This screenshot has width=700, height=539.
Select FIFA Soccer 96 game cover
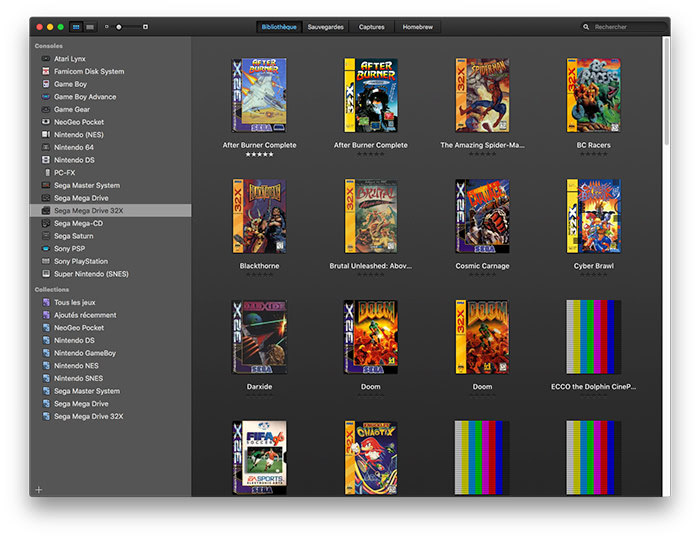(x=259, y=458)
